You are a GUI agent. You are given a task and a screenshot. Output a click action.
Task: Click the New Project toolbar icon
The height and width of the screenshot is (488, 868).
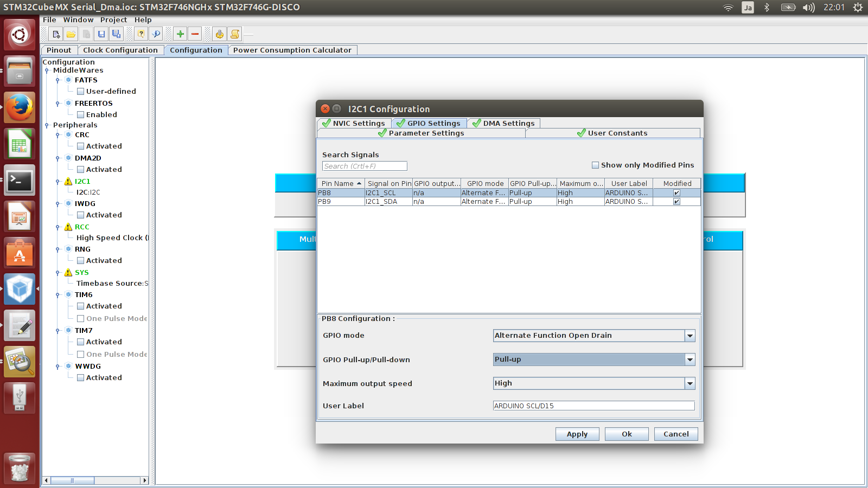pyautogui.click(x=56, y=34)
